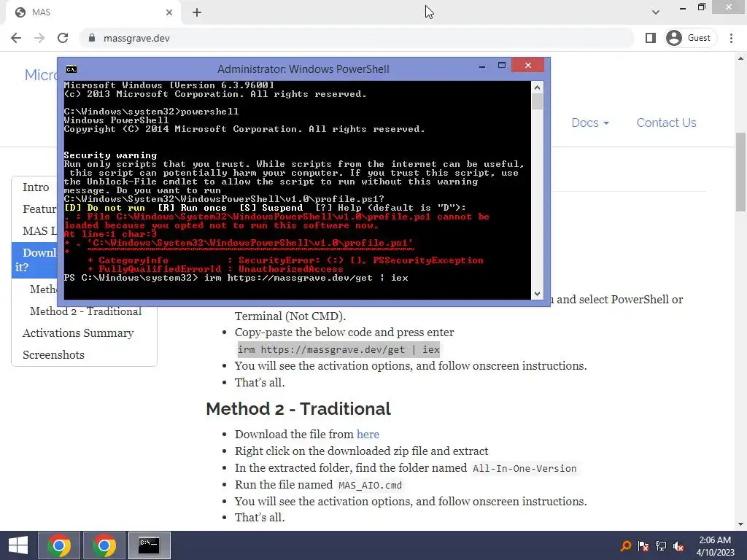Open the Contact Us link

(667, 122)
